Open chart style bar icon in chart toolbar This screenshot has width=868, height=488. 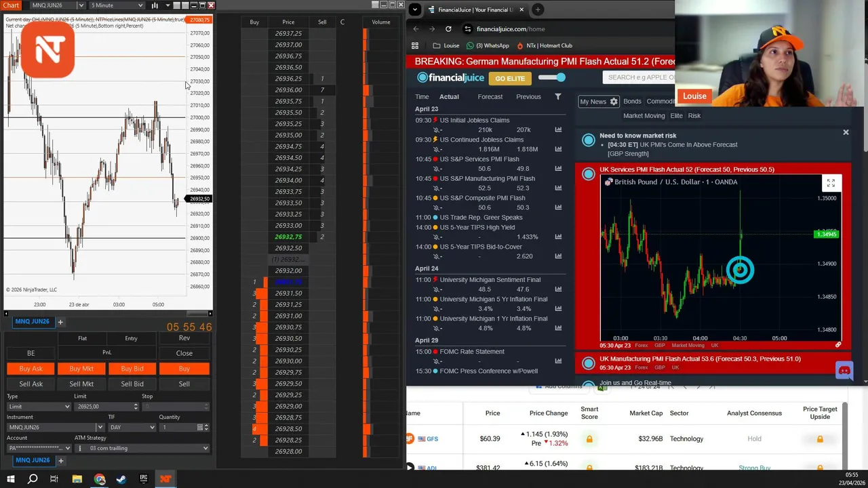pos(155,5)
